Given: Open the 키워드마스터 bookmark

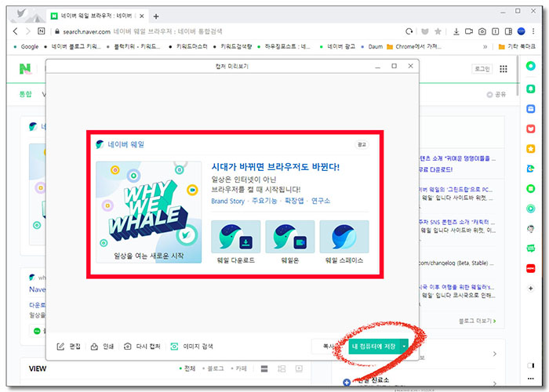Looking at the screenshot, I should tap(188, 46).
